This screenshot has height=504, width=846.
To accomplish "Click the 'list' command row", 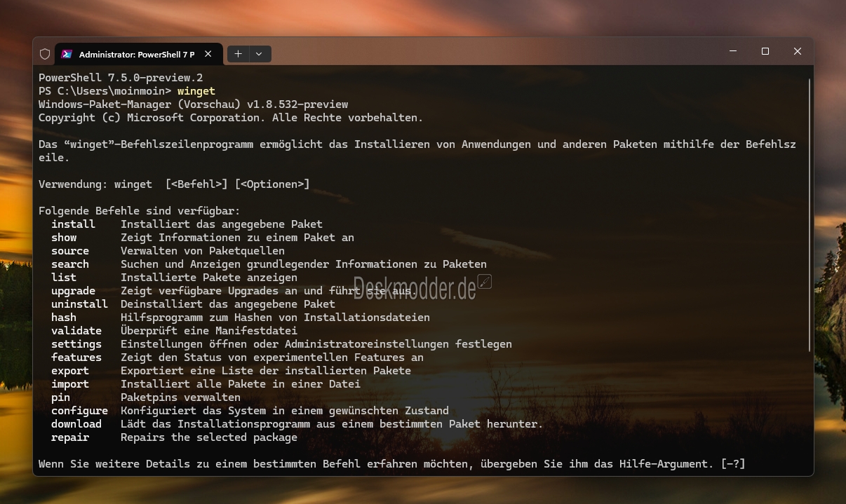I will [x=174, y=278].
